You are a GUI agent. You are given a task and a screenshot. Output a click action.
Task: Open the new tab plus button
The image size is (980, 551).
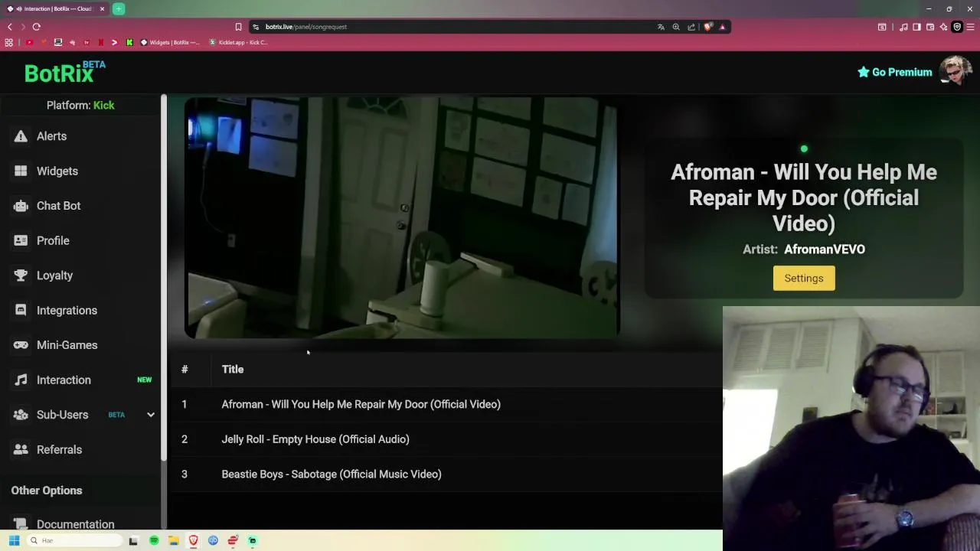pyautogui.click(x=119, y=8)
